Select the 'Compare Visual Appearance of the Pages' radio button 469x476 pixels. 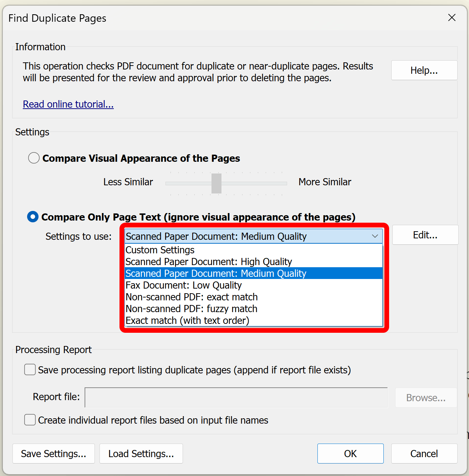point(34,158)
